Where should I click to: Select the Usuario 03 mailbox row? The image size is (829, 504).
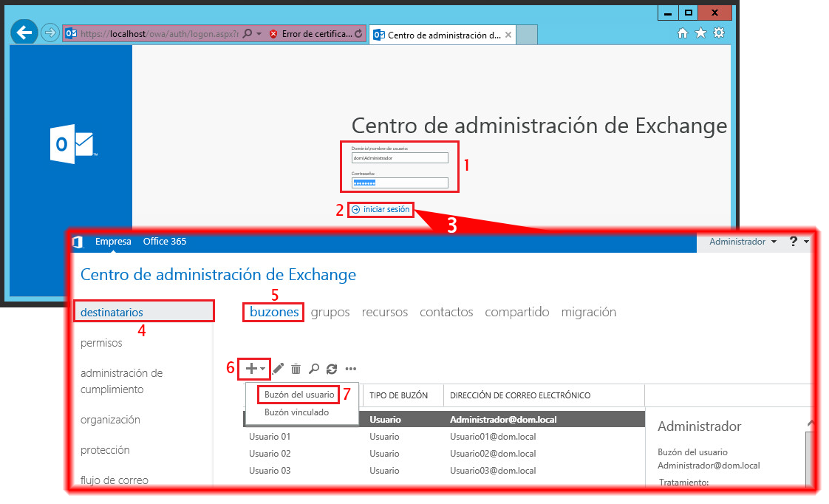point(444,471)
